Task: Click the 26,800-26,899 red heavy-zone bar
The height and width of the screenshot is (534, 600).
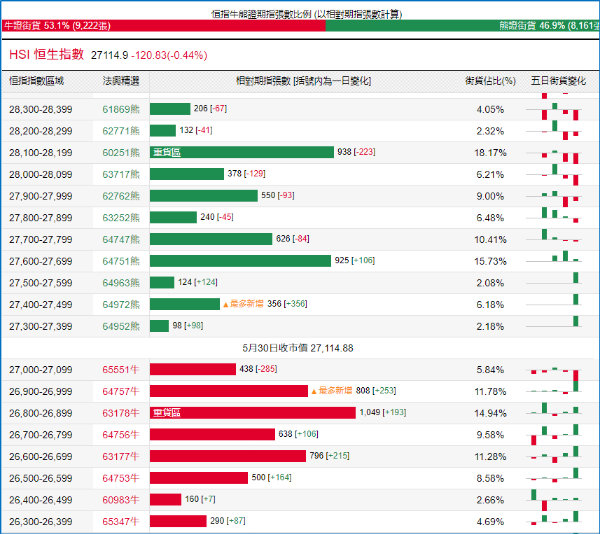Action: click(x=253, y=413)
